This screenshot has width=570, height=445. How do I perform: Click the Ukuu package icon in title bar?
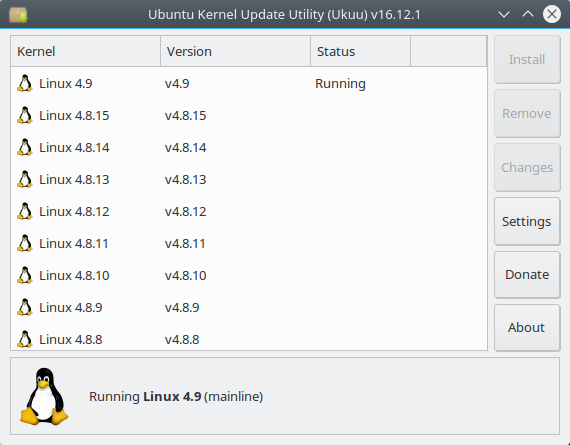(18, 15)
